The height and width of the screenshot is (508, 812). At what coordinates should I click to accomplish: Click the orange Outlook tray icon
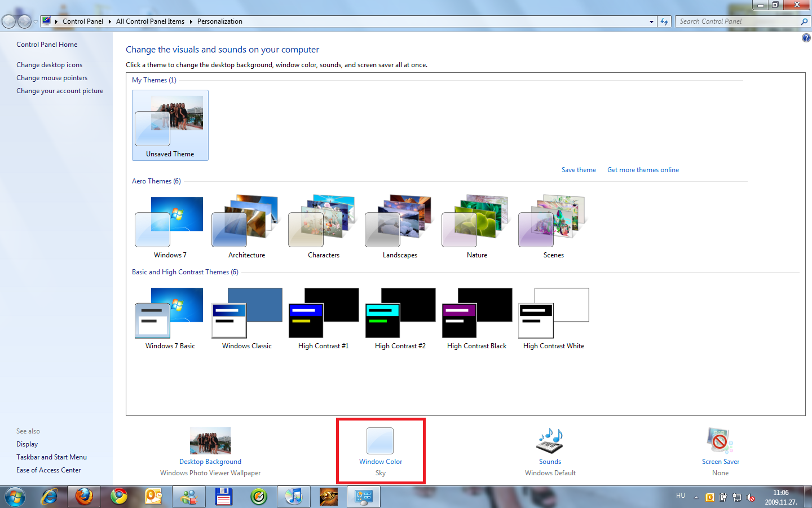pyautogui.click(x=710, y=497)
